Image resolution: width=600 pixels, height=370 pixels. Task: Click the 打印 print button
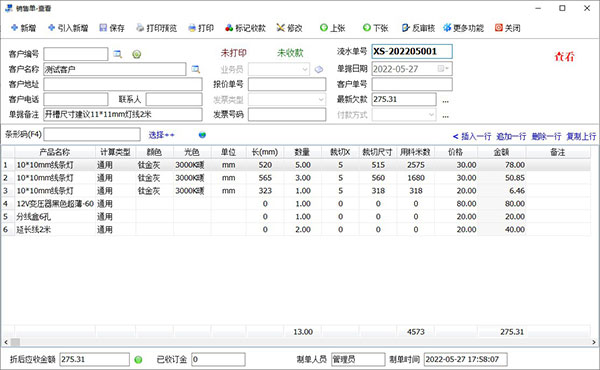tap(201, 28)
